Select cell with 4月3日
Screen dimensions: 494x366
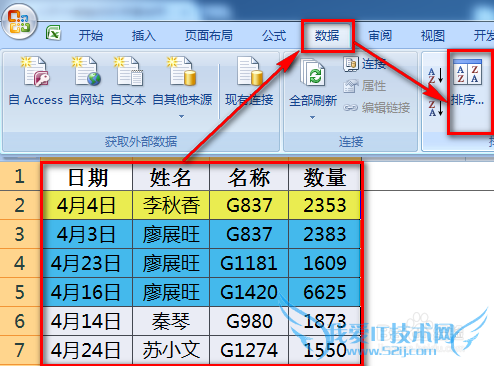point(87,234)
